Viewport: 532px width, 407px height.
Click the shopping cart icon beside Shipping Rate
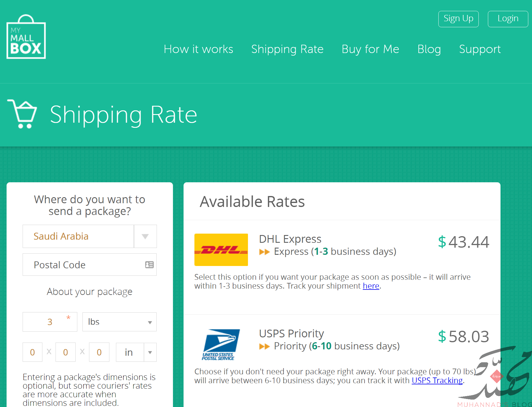tap(22, 114)
